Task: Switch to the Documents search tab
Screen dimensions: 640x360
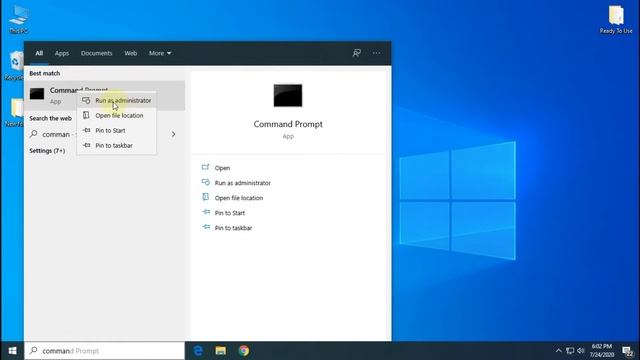Action: coord(96,53)
